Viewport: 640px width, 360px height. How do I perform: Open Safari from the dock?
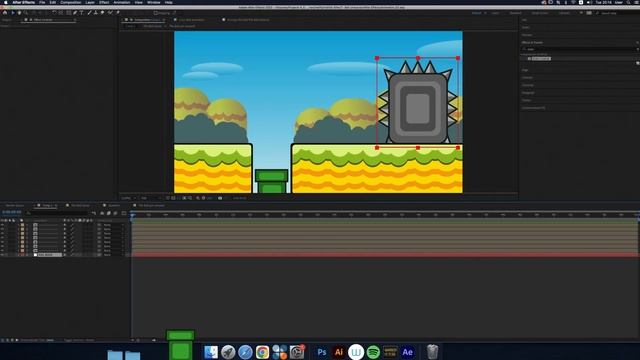click(x=245, y=352)
